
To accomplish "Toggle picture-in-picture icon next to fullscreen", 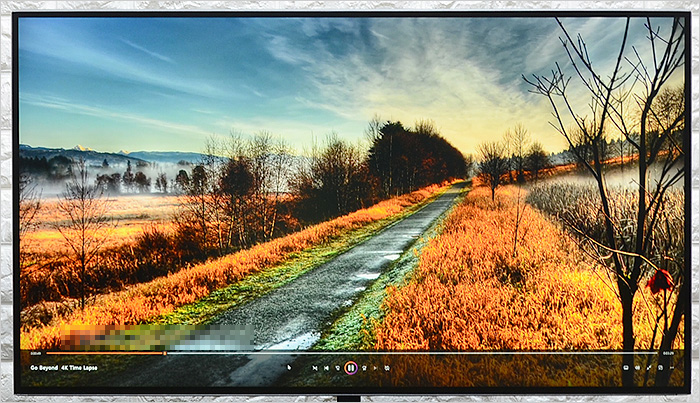I will pyautogui.click(x=660, y=368).
